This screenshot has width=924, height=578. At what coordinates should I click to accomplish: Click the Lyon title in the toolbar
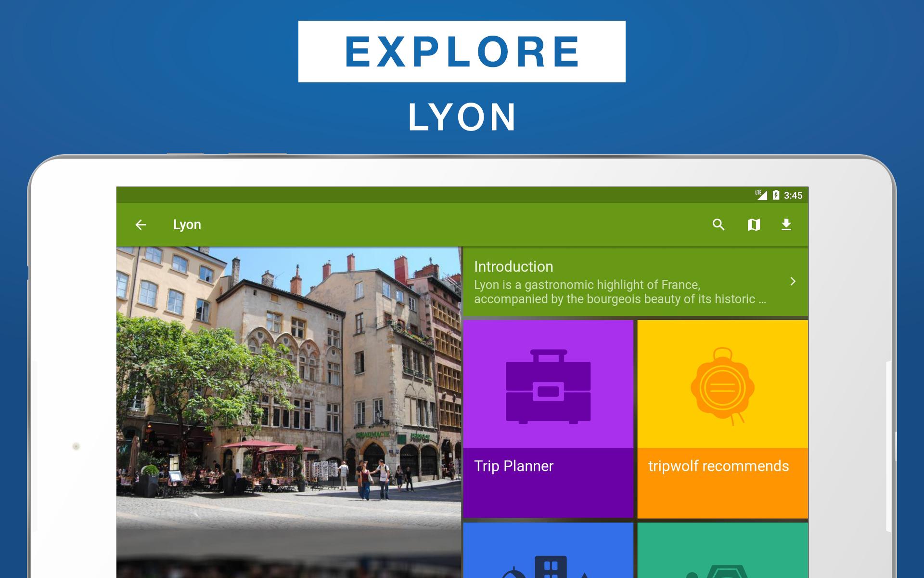coord(187,224)
